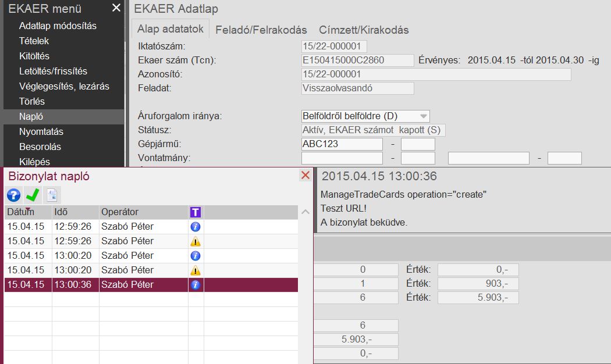611x364 pixels.
Task: Click the Ekaer szám (Tcn) field
Action: (x=357, y=60)
